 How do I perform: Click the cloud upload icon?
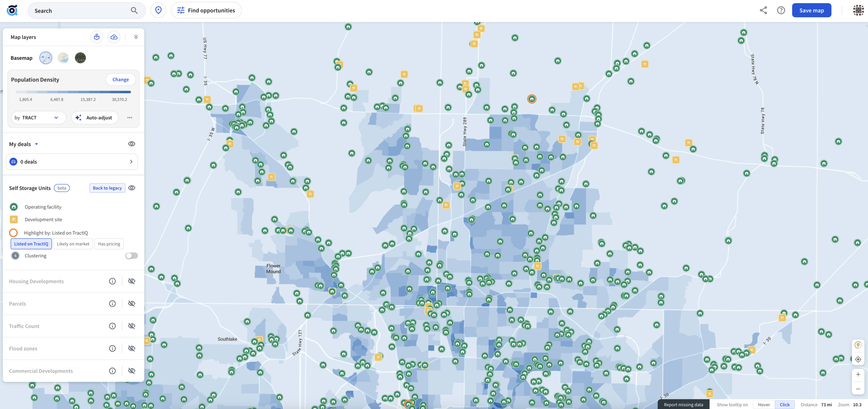coord(114,37)
